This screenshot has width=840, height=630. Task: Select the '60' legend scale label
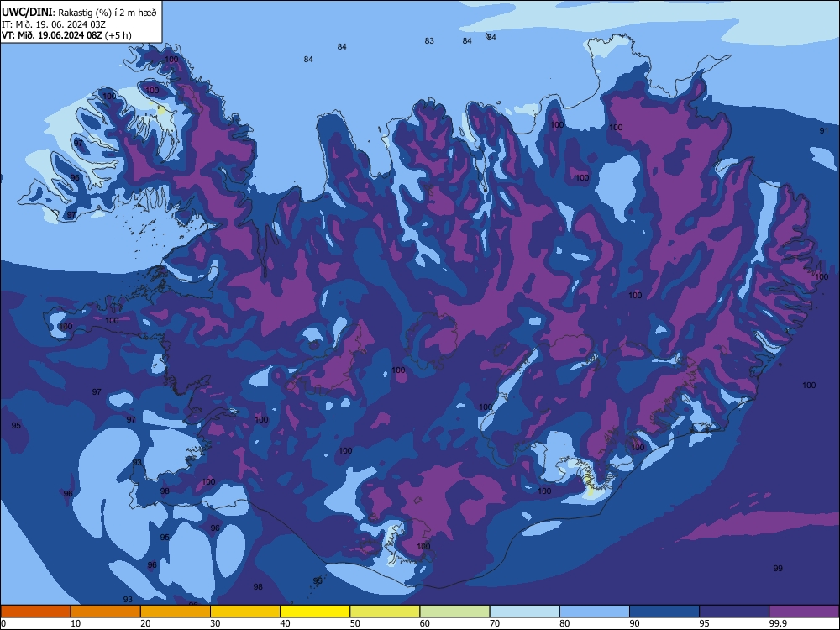pyautogui.click(x=425, y=623)
